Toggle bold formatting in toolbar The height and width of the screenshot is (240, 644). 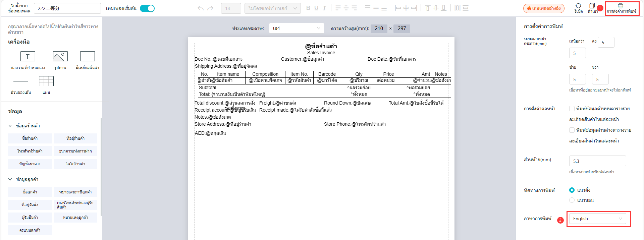[308, 8]
